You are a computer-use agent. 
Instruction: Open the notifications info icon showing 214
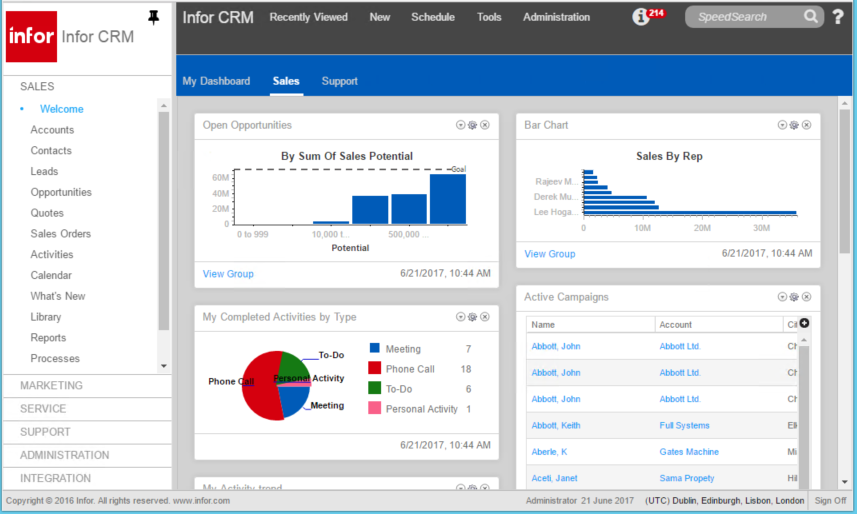[641, 17]
